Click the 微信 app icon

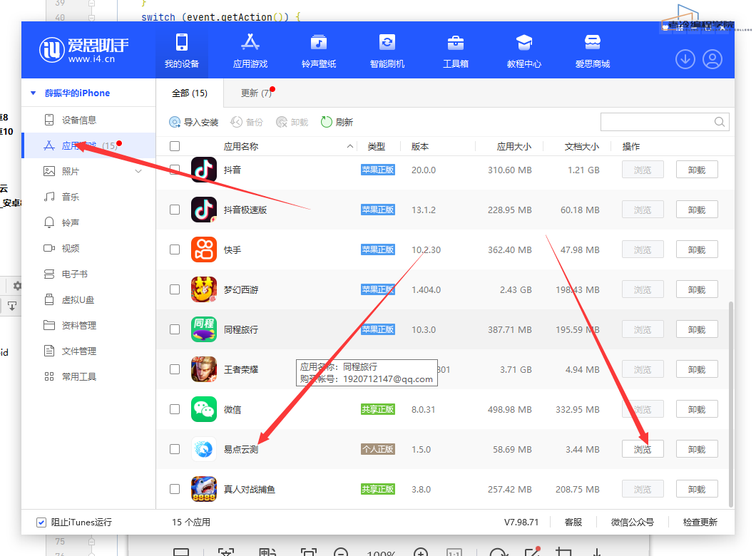204,410
